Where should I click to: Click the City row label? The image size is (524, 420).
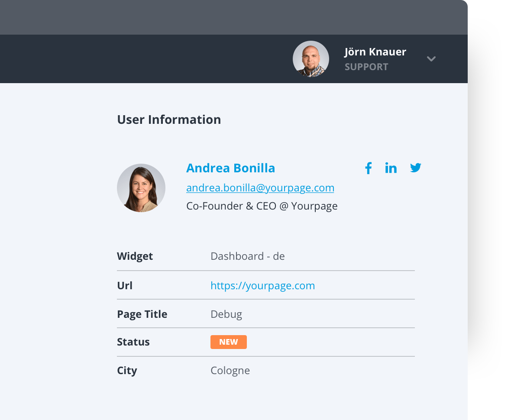coord(127,371)
